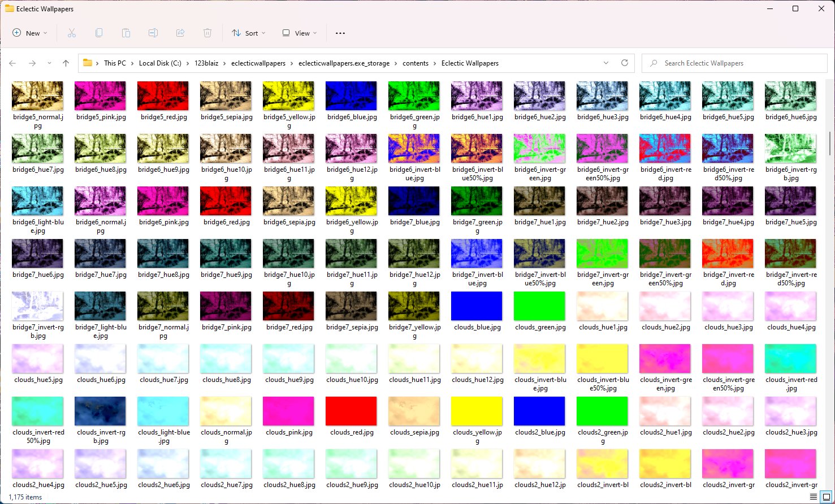Select bridge6_invert-rgb.jpg thumbnail
835x504 pixels.
(x=791, y=149)
